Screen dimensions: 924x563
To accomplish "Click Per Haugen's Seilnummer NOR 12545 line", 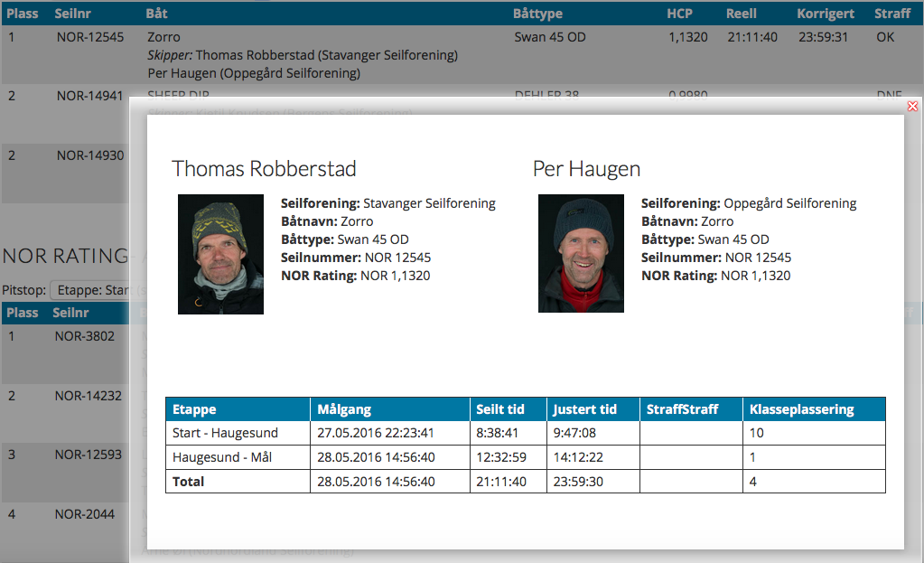I will pos(716,258).
